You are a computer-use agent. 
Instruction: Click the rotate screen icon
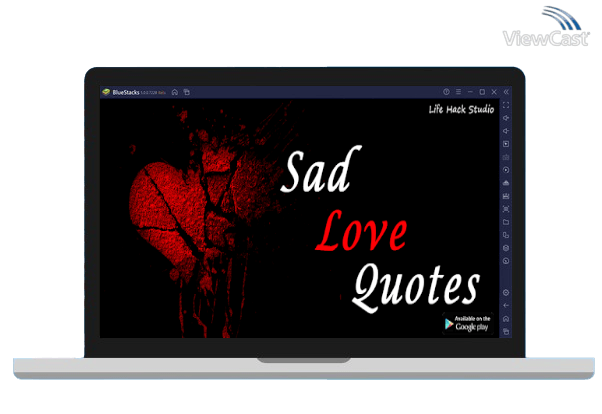506,235
